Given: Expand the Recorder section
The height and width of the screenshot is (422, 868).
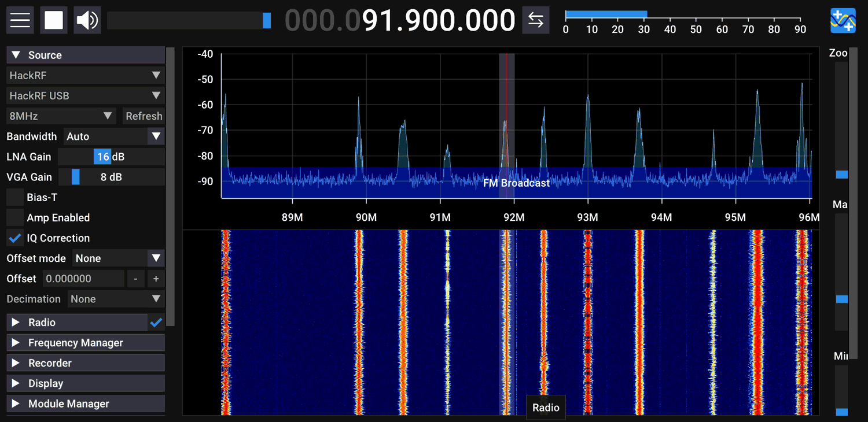Looking at the screenshot, I should tap(86, 363).
